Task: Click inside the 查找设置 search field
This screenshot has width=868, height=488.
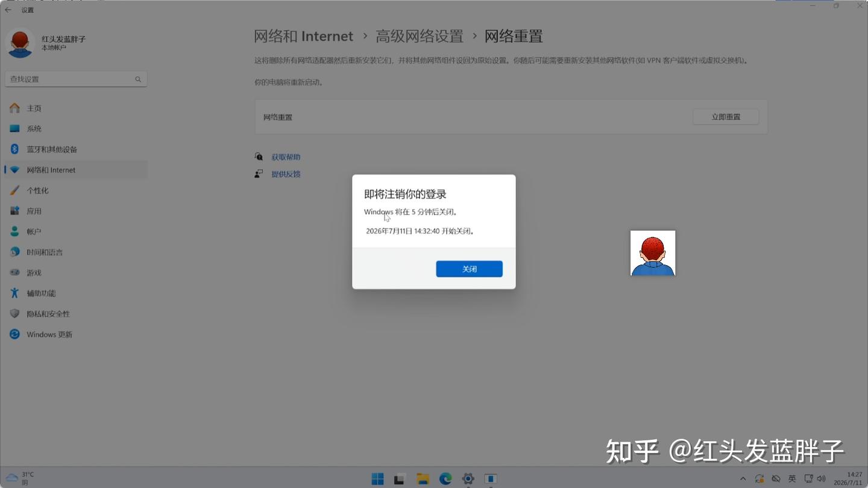Action: pos(76,79)
